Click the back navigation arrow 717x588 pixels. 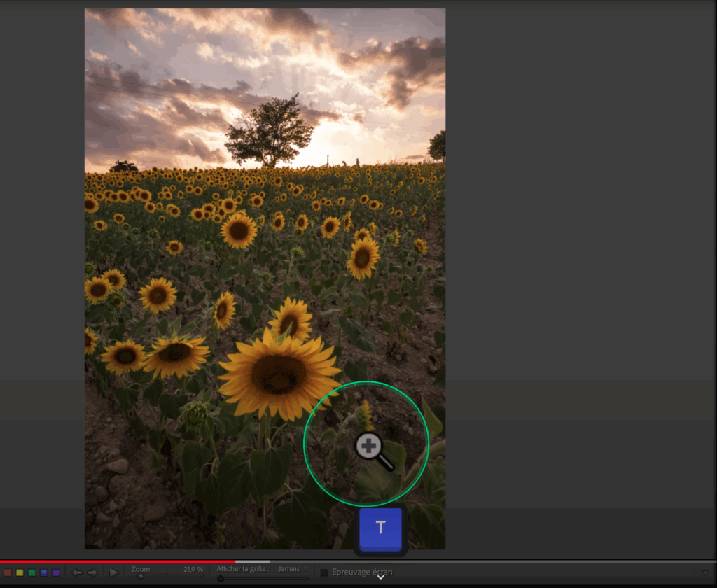(x=77, y=573)
